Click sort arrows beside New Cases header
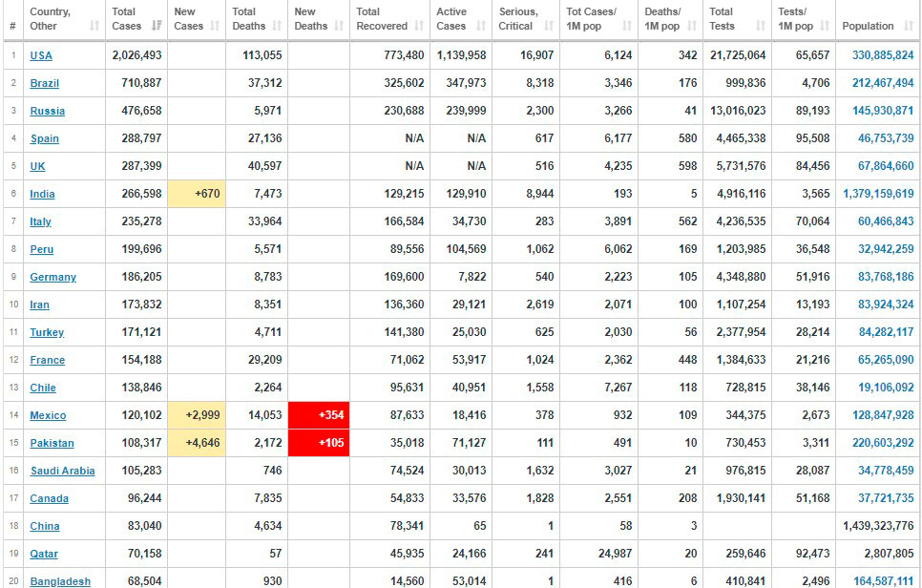The width and height of the screenshot is (922, 588). click(x=220, y=26)
